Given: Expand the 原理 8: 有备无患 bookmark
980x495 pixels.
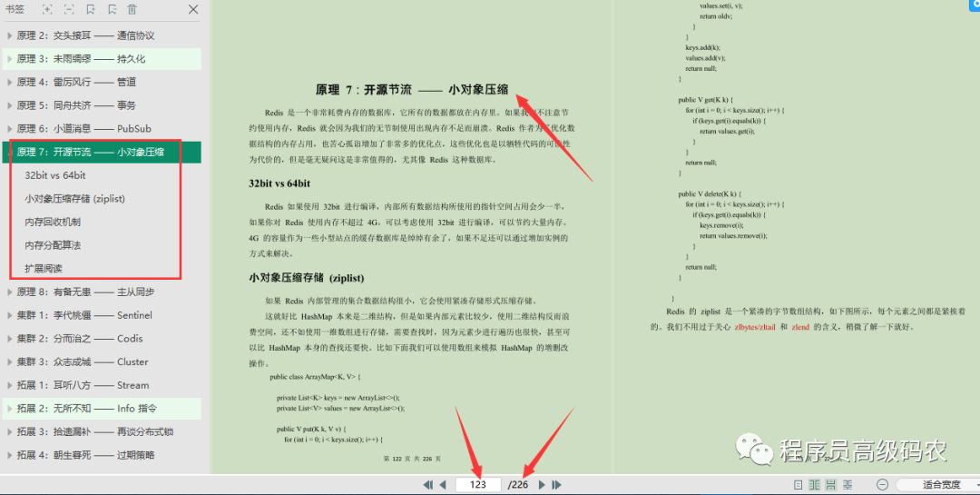Looking at the screenshot, I should (x=9, y=292).
